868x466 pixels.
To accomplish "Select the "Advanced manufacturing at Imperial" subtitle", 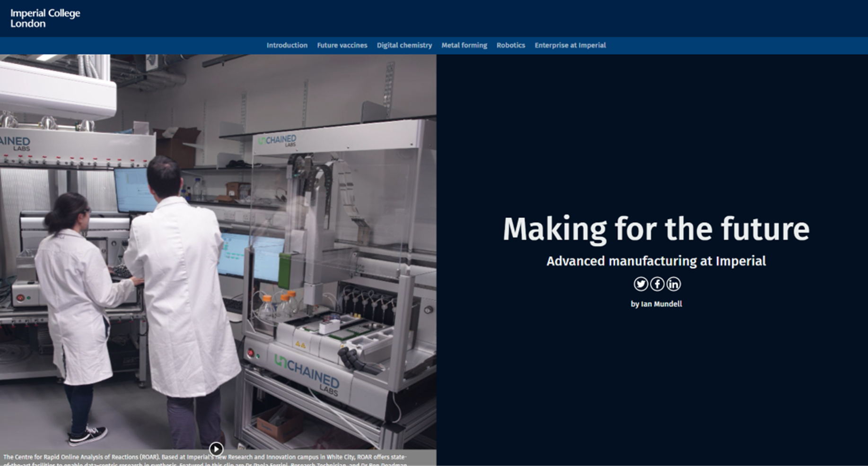I will pos(656,261).
